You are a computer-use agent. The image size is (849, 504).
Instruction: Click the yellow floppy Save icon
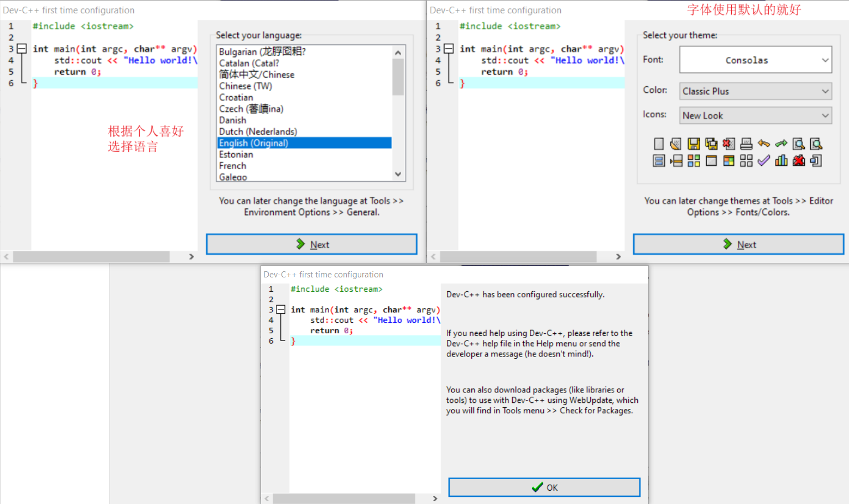pos(694,144)
